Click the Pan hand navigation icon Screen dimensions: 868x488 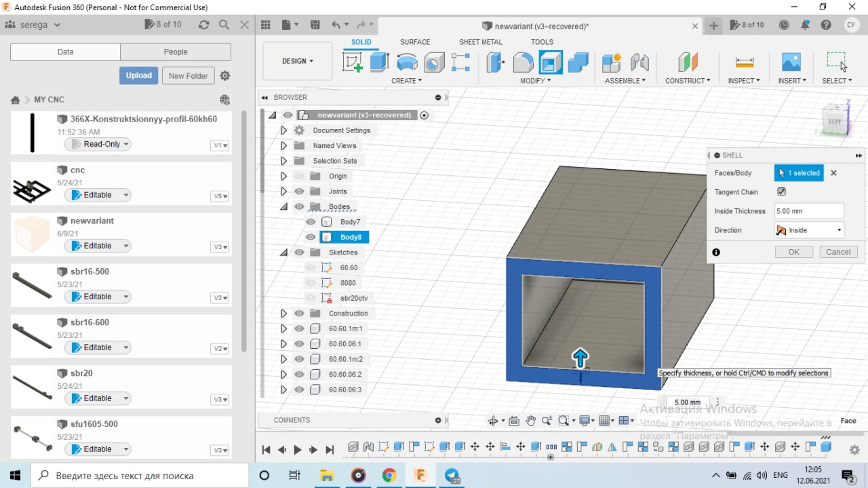[x=530, y=421]
